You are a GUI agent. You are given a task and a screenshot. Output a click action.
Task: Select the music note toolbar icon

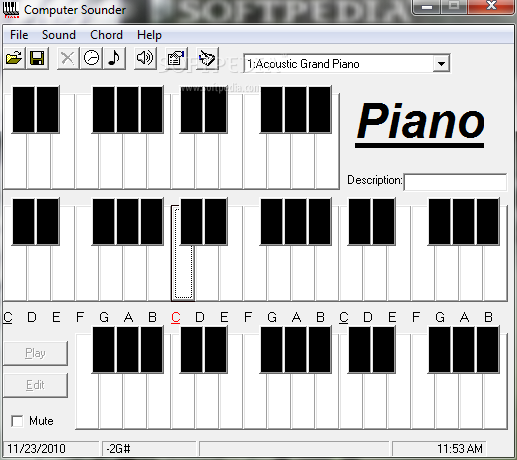click(x=114, y=58)
